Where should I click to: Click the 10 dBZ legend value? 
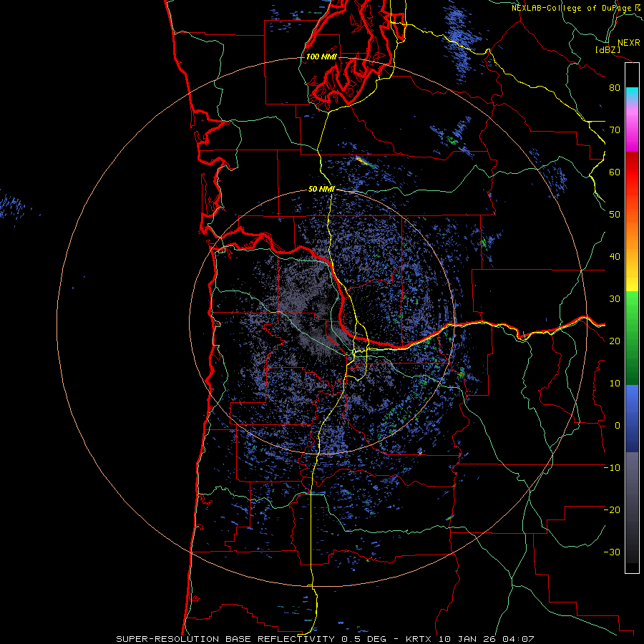point(615,384)
